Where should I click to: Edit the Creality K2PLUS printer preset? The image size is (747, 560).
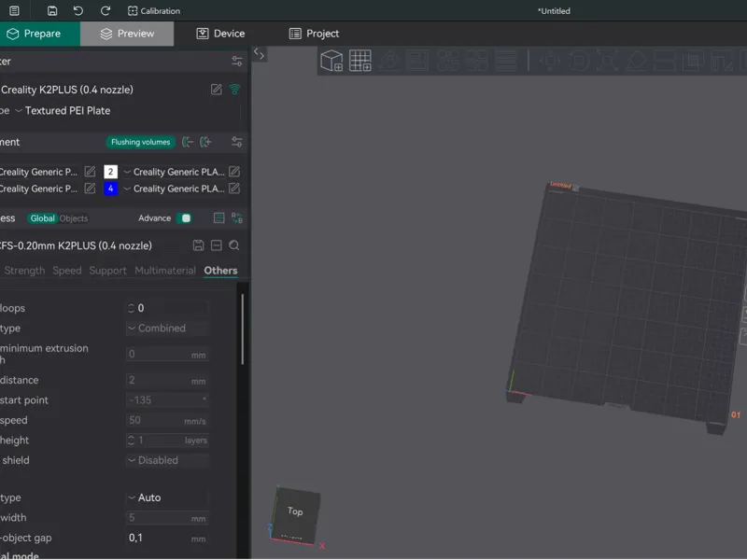click(217, 89)
